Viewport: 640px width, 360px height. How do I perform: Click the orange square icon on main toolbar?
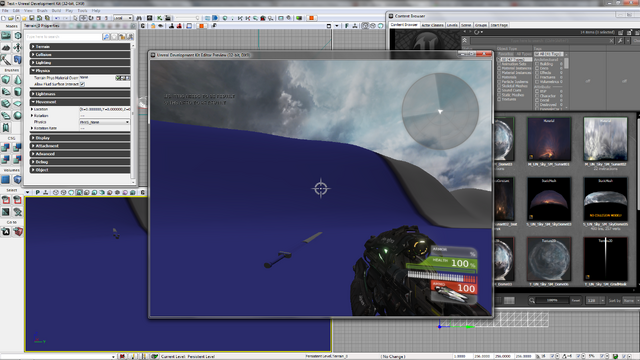[311, 18]
